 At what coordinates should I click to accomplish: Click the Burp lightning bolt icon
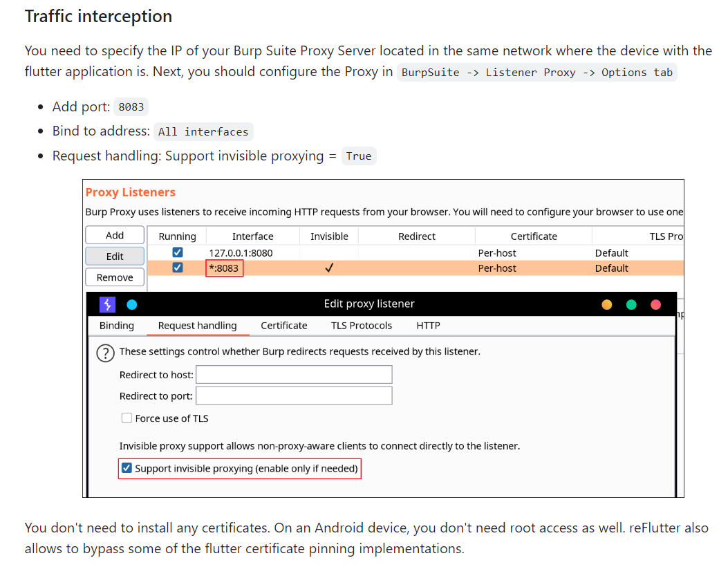[x=107, y=304]
